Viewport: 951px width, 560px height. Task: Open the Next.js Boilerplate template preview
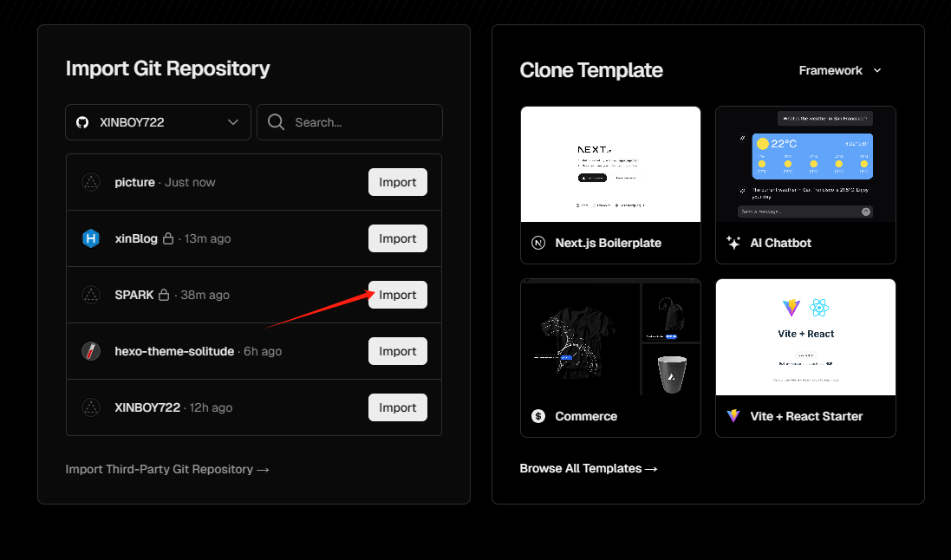611,165
